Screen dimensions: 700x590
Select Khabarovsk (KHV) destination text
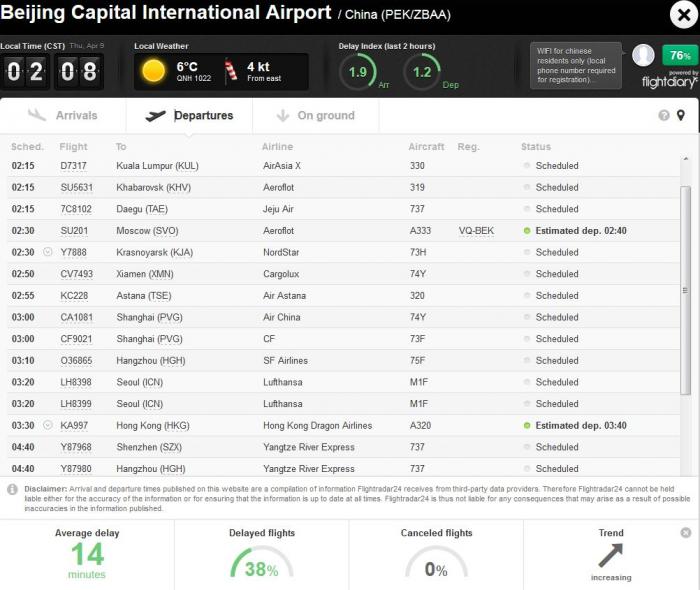click(154, 187)
